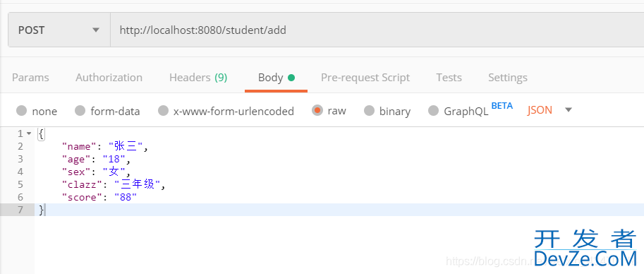Select the GraphQL radio option
This screenshot has height=274, width=644.
click(434, 111)
